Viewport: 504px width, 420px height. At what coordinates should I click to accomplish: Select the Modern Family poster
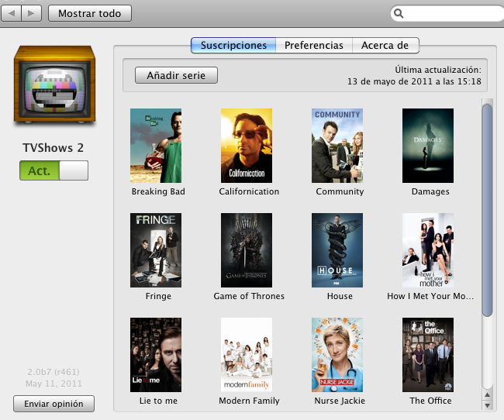(x=247, y=355)
